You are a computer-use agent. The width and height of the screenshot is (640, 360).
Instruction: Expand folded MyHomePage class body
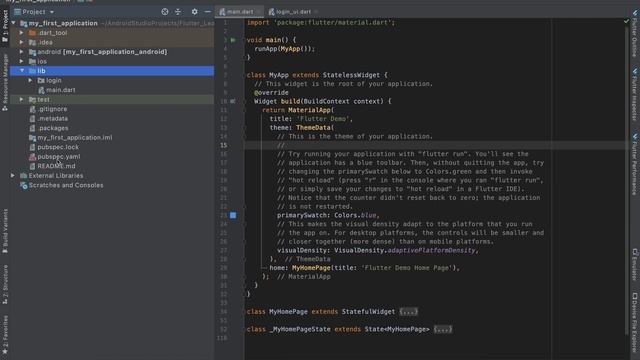409,312
